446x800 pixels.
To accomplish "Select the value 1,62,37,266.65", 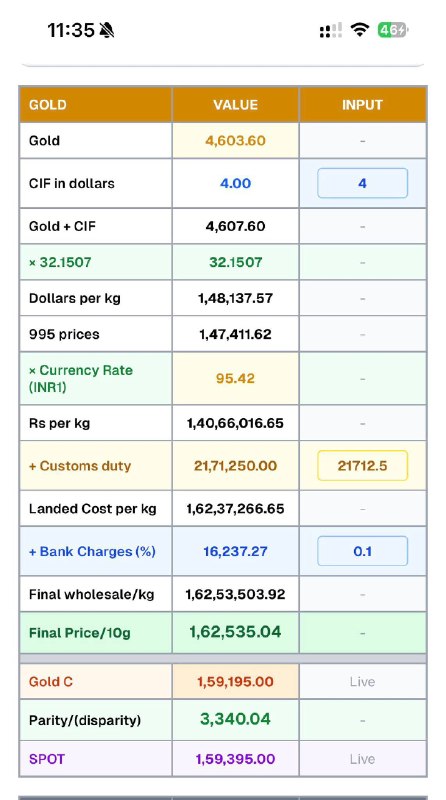I will click(235, 509).
